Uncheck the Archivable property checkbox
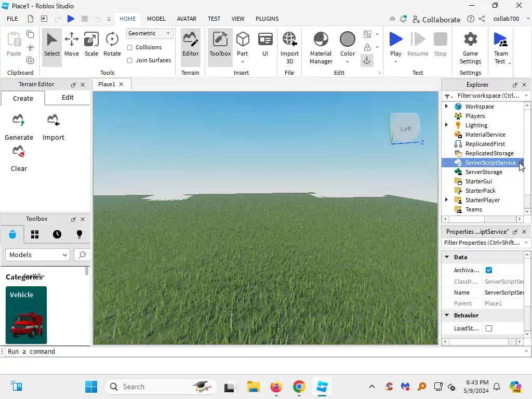Viewport: 532px width, 399px height. [x=488, y=270]
